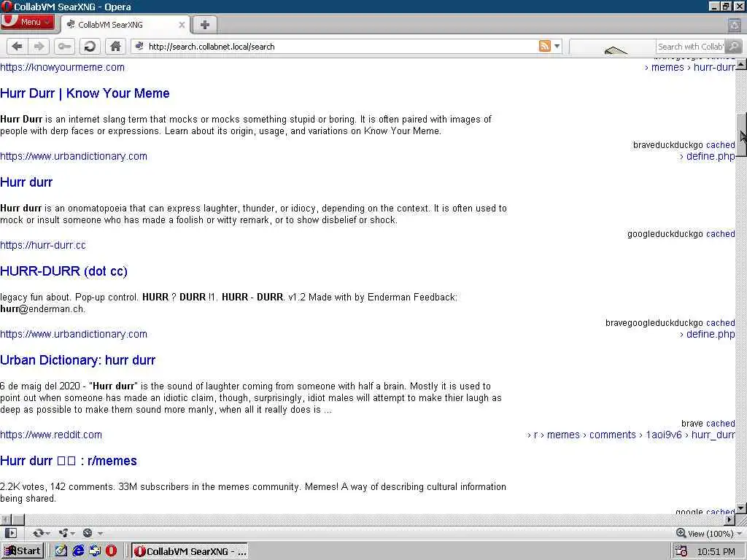Open the https://hurr-durr.cc URL link
The height and width of the screenshot is (560, 747).
coord(43,245)
